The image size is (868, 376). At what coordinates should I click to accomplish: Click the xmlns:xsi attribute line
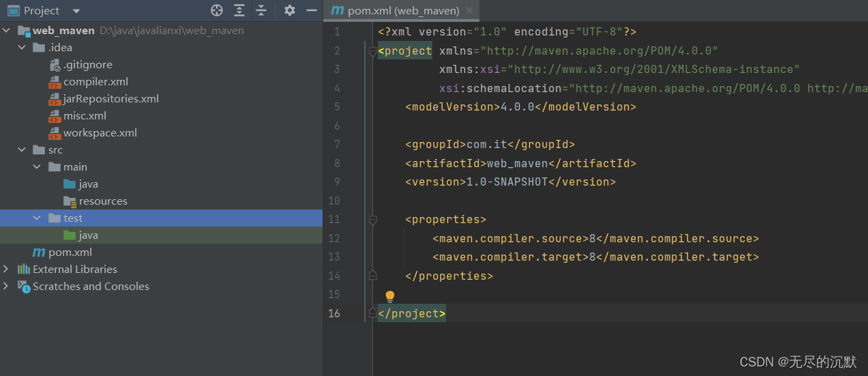point(620,70)
